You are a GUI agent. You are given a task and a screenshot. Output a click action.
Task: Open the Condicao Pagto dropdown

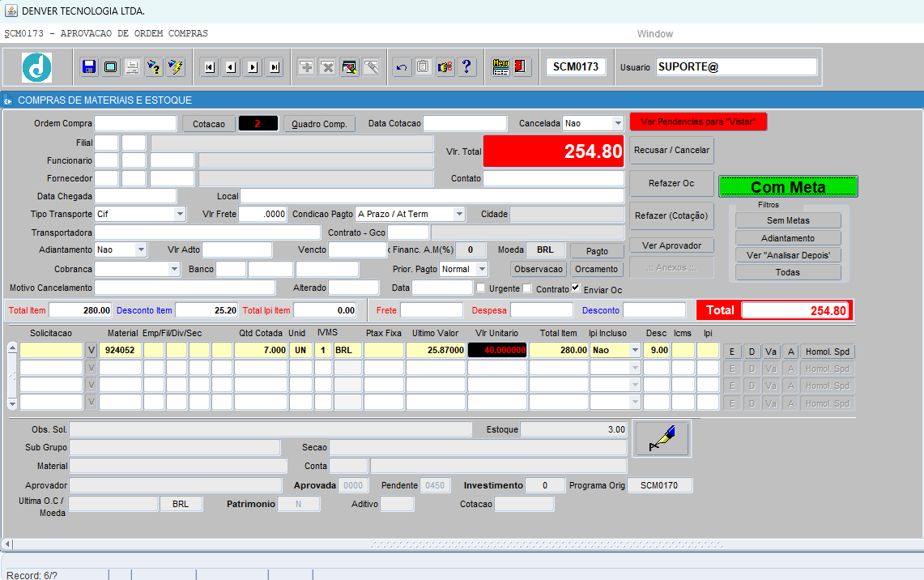460,214
